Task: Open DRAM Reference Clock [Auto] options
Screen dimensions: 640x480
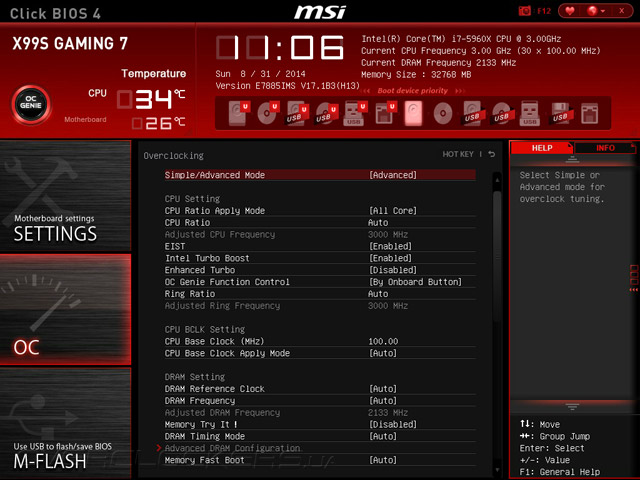Action: coord(383,389)
